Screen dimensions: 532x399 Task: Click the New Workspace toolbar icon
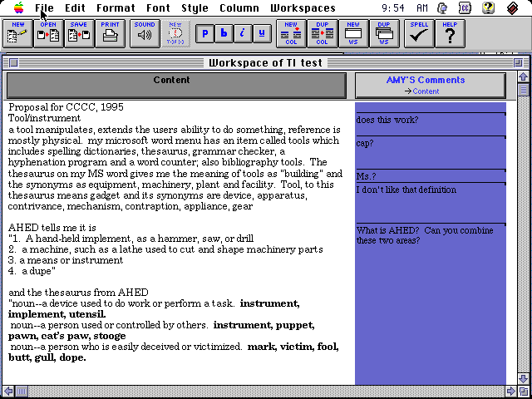(x=353, y=33)
